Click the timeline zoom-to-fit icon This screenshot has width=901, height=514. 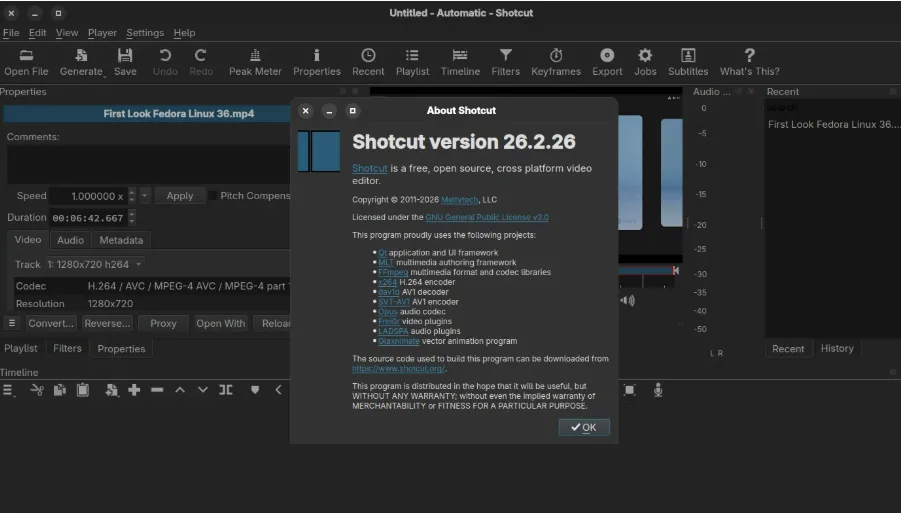(630, 390)
